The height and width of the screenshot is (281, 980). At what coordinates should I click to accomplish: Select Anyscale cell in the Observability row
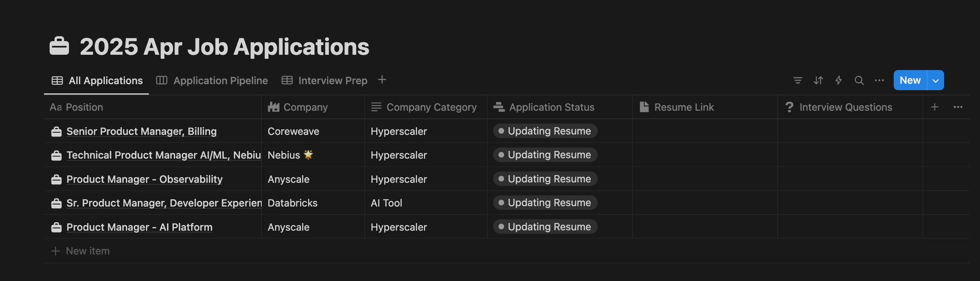(313, 179)
